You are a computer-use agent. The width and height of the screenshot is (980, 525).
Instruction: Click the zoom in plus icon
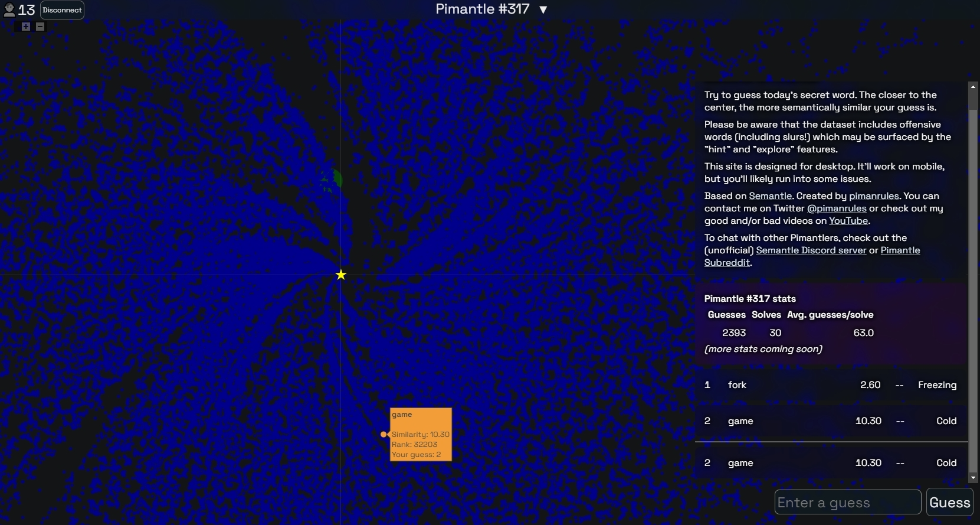click(26, 27)
